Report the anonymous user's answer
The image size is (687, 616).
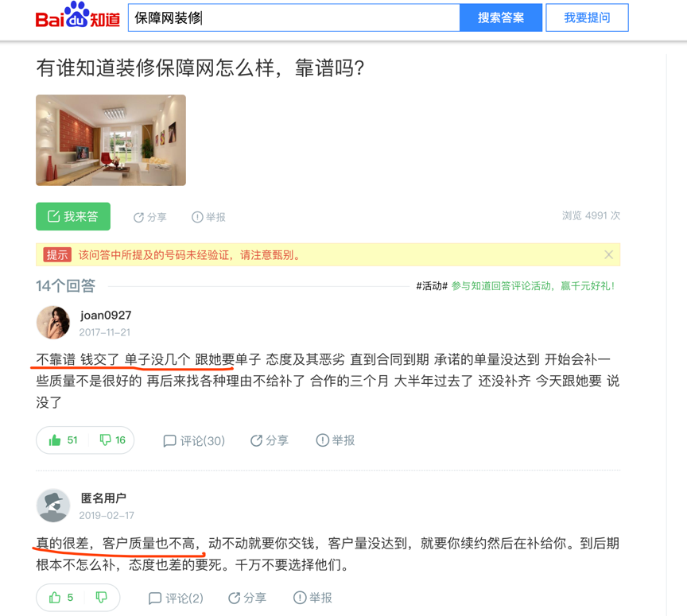312,598
